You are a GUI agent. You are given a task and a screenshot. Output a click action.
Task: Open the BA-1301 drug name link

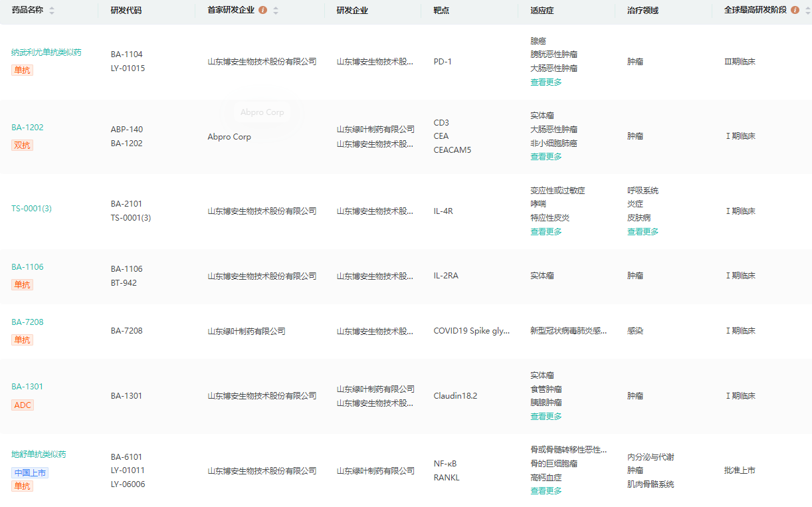coord(27,386)
